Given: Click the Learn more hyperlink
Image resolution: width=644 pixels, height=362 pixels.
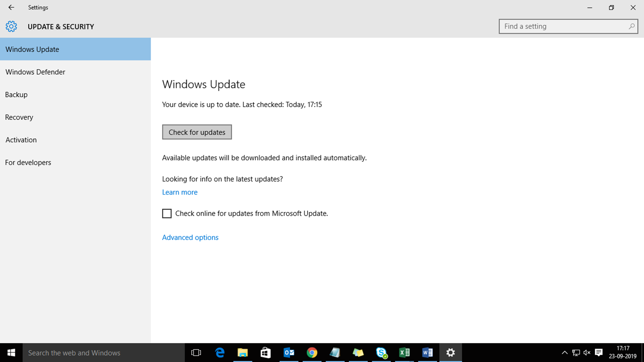Looking at the screenshot, I should 180,192.
